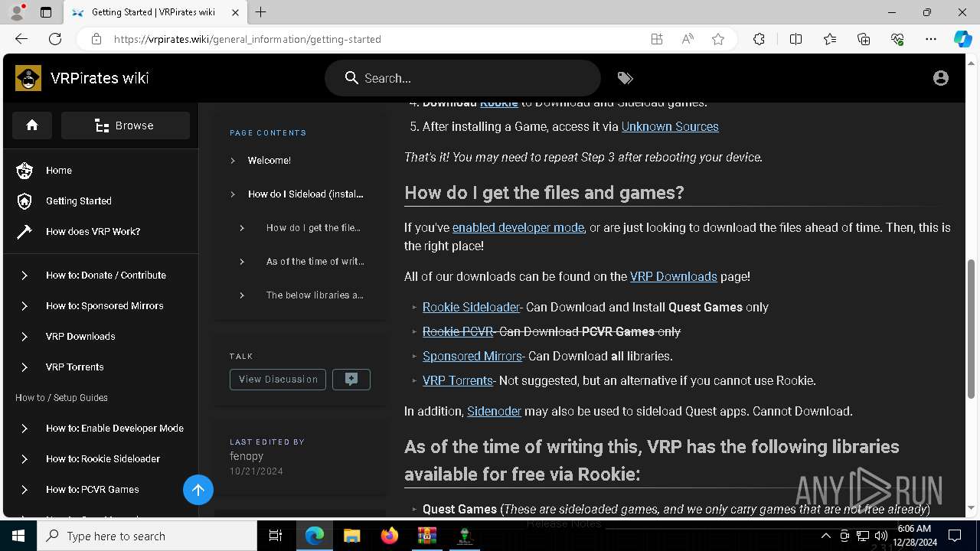Click the View Discussion button
Screen dimensions: 980x551
pyautogui.click(x=278, y=380)
